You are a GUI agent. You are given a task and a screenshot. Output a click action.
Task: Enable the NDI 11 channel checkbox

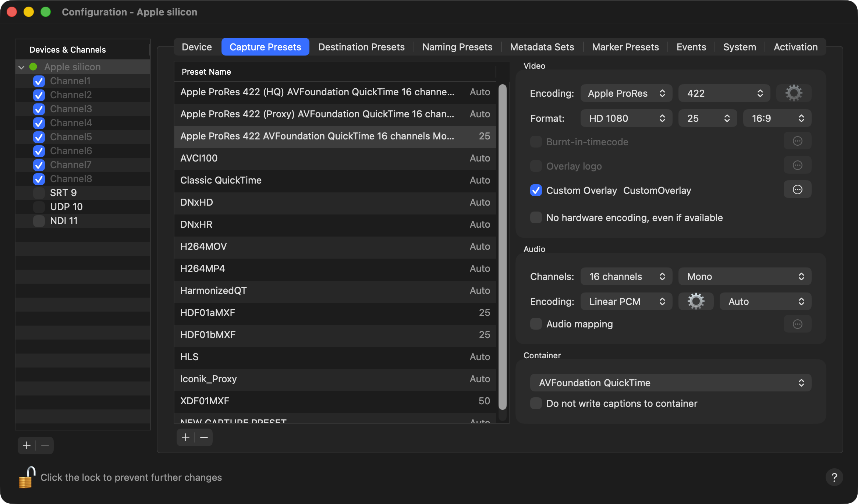point(39,221)
